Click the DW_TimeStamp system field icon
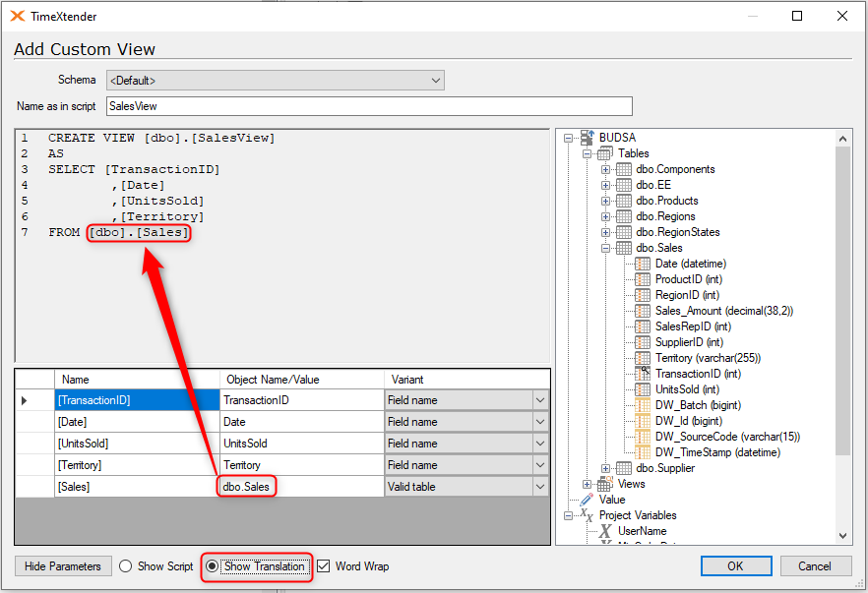The width and height of the screenshot is (868, 593). [643, 452]
